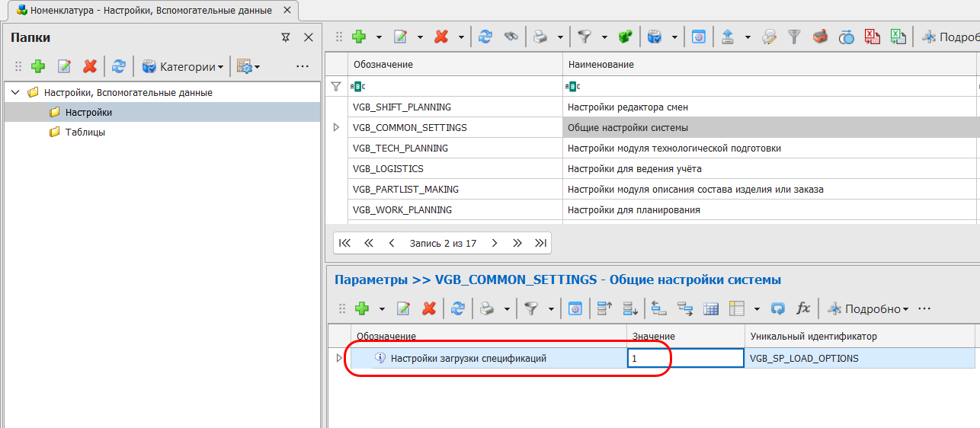Click filter row field under Обозначение

455,86
